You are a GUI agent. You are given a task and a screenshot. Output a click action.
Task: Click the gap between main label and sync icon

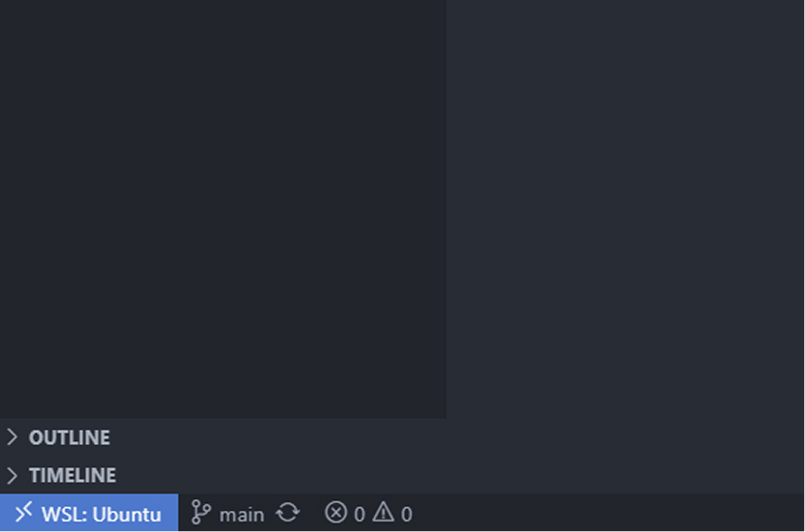tap(270, 513)
